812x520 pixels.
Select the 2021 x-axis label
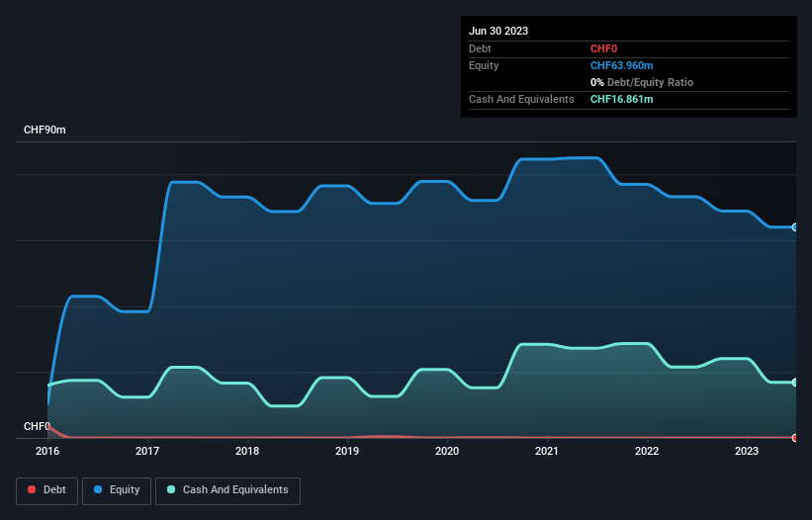point(547,451)
